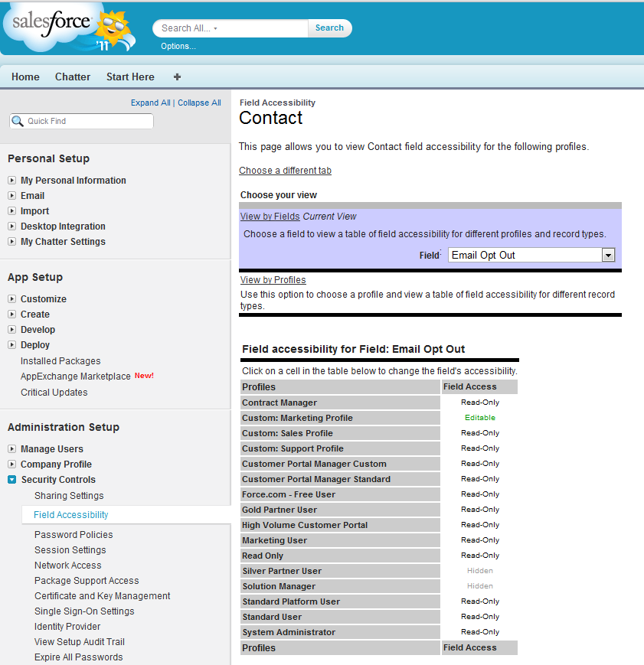
Task: Open Expire All Passwords
Action: 79,657
